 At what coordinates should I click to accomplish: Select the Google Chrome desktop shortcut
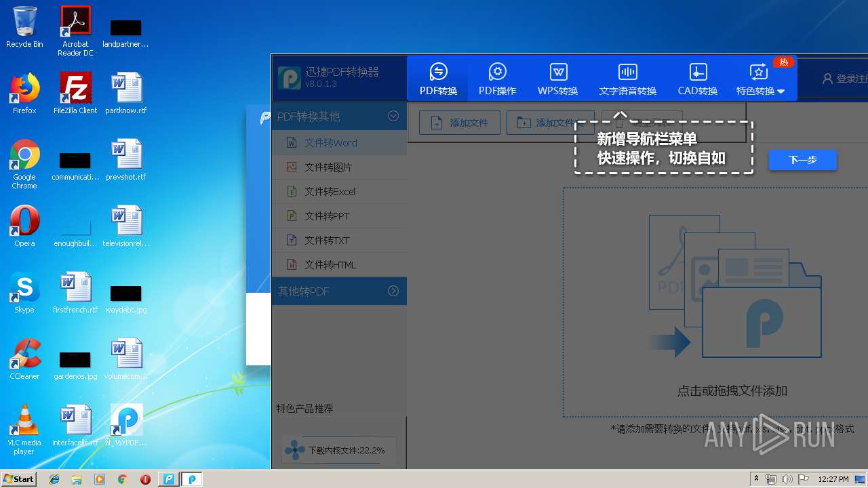pos(24,164)
